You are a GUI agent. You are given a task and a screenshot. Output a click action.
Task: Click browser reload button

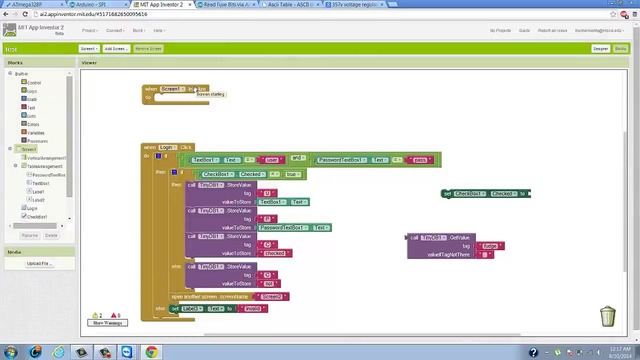pos(25,14)
